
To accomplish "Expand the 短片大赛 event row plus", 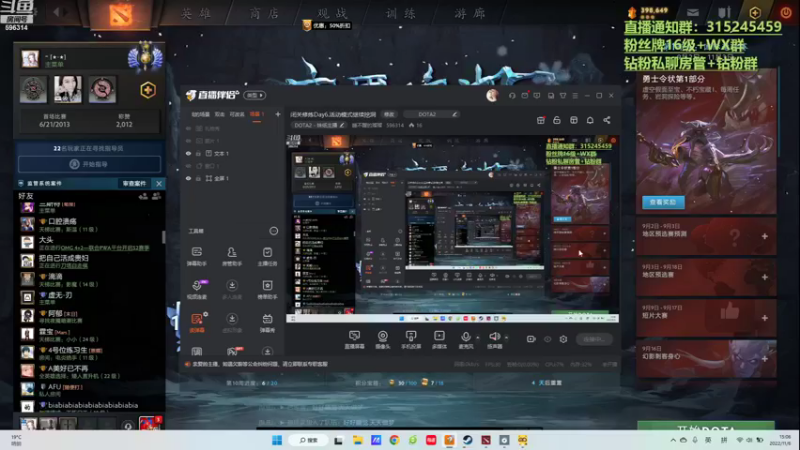I will tap(764, 318).
